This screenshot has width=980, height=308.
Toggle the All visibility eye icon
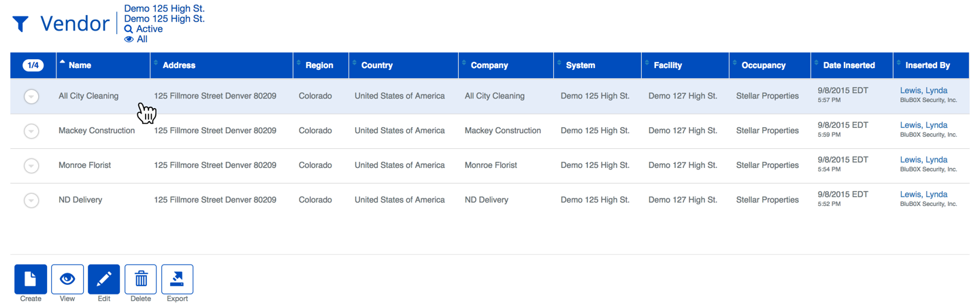pyautogui.click(x=129, y=39)
